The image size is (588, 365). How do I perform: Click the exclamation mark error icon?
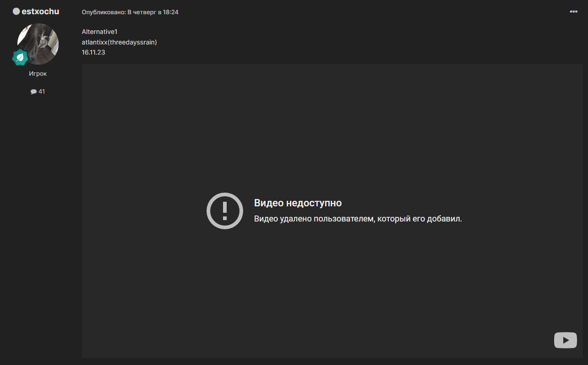[x=224, y=210]
